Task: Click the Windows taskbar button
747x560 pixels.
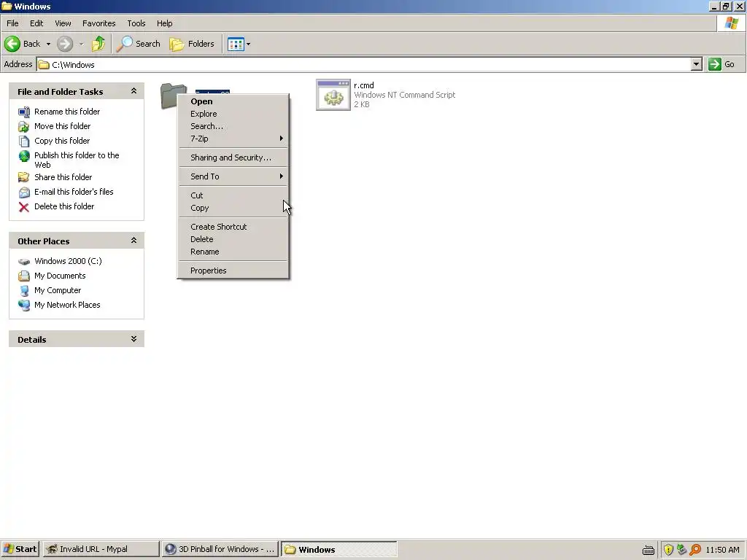Action: [x=338, y=549]
